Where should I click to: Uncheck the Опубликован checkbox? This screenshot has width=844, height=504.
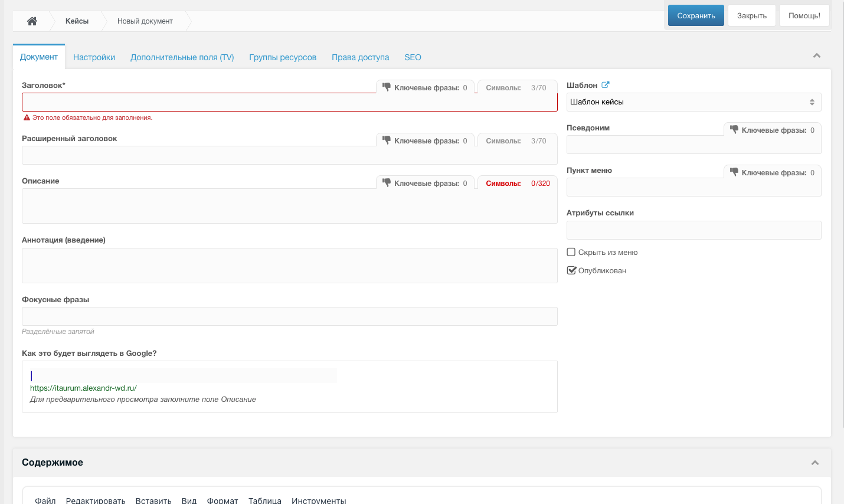[x=571, y=270]
